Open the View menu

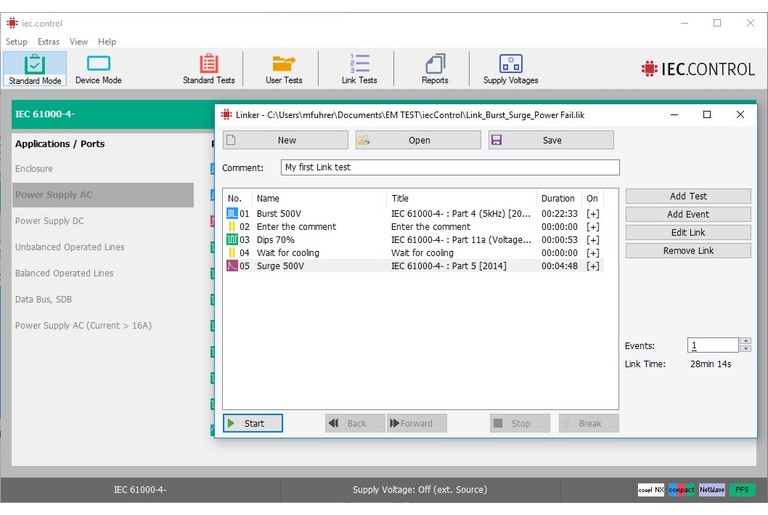[x=78, y=42]
